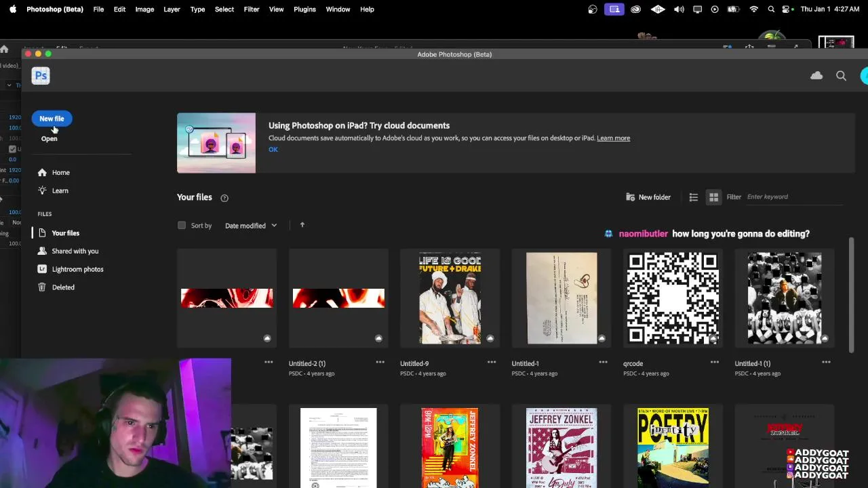Open the Jeffrey Zonkel flag poster thumbnail

[x=561, y=447]
